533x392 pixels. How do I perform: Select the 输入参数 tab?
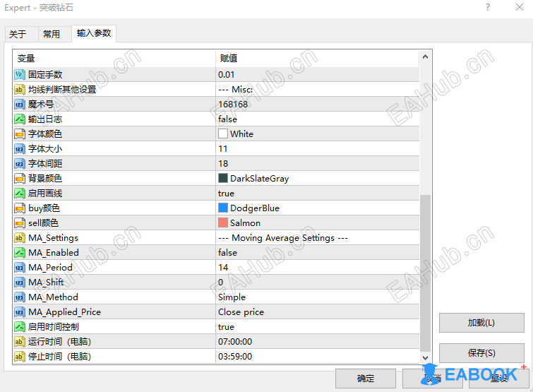click(x=94, y=33)
